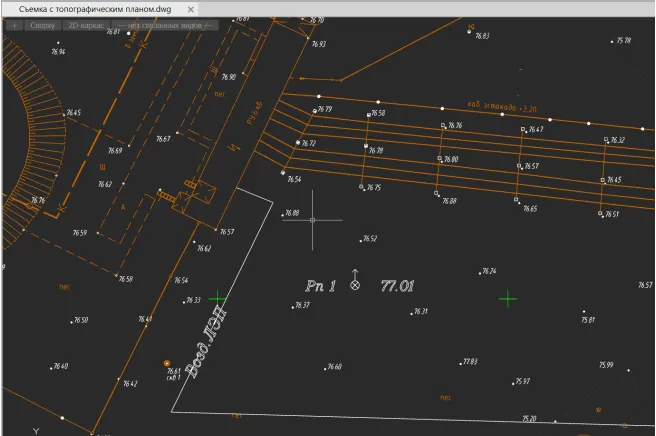The height and width of the screenshot is (436, 656).
Task: Click the left green cross marker
Action: coord(218,298)
